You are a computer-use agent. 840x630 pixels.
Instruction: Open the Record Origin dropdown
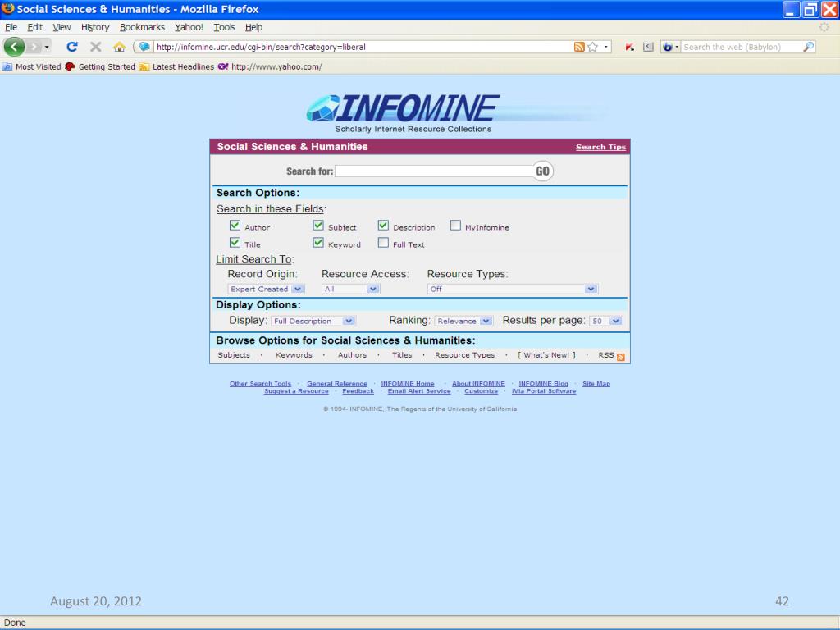pyautogui.click(x=267, y=289)
